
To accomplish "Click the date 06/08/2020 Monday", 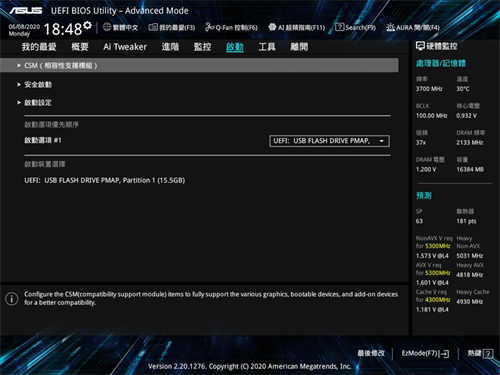I will pos(24,30).
